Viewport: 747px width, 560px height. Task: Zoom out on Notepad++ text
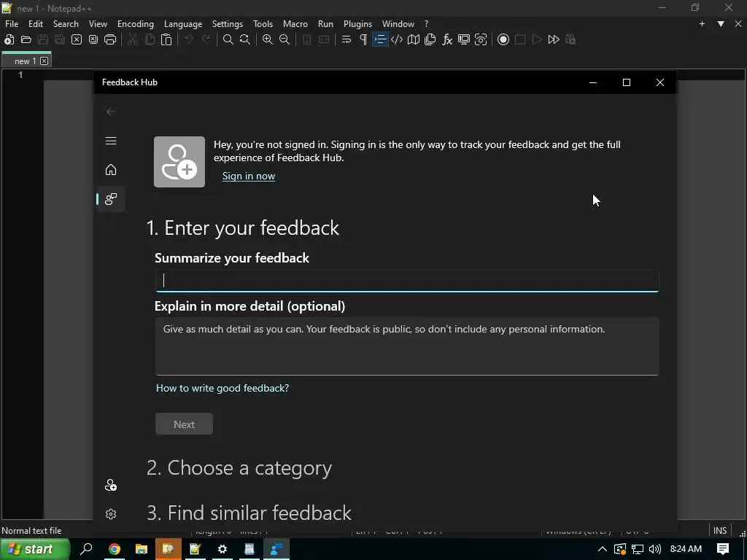point(285,39)
